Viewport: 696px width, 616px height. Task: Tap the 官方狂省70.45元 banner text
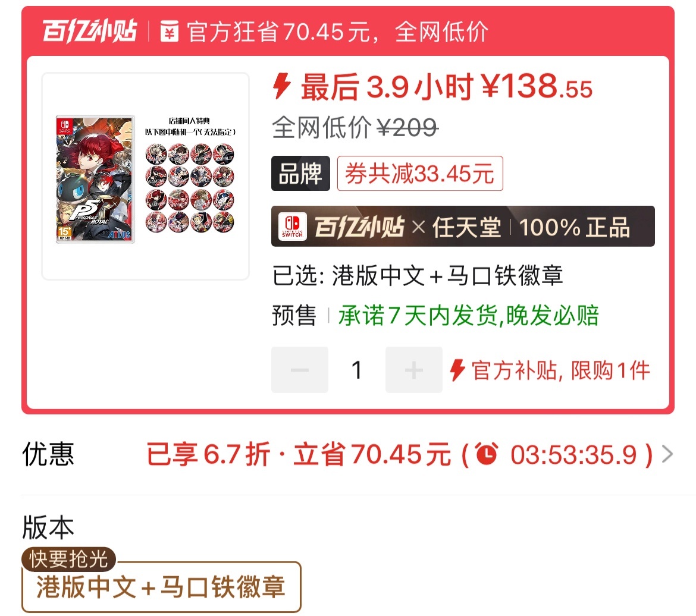click(337, 32)
